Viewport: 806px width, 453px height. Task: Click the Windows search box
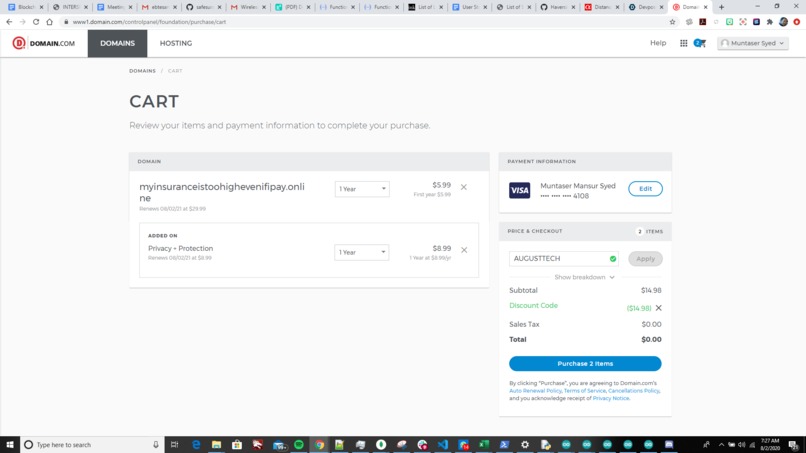point(93,444)
